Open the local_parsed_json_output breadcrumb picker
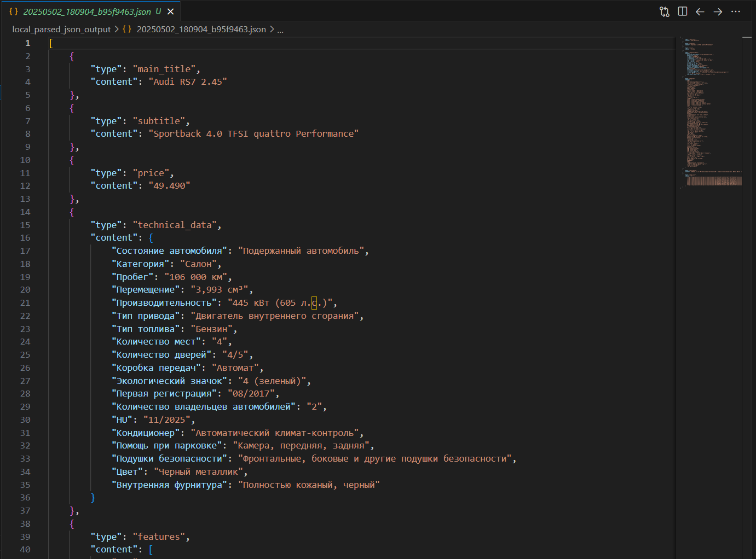Screen dimensions: 756x559 (x=61, y=29)
